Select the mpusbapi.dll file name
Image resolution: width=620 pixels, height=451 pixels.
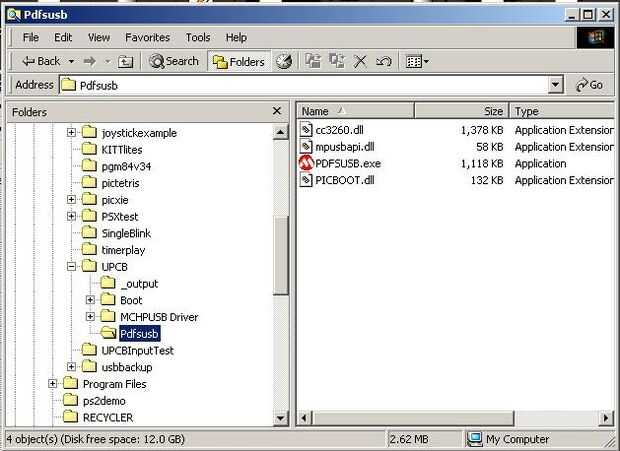click(345, 147)
